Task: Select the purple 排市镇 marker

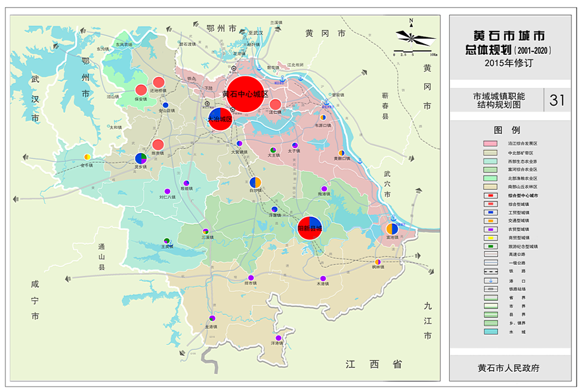Action: pyautogui.click(x=251, y=277)
